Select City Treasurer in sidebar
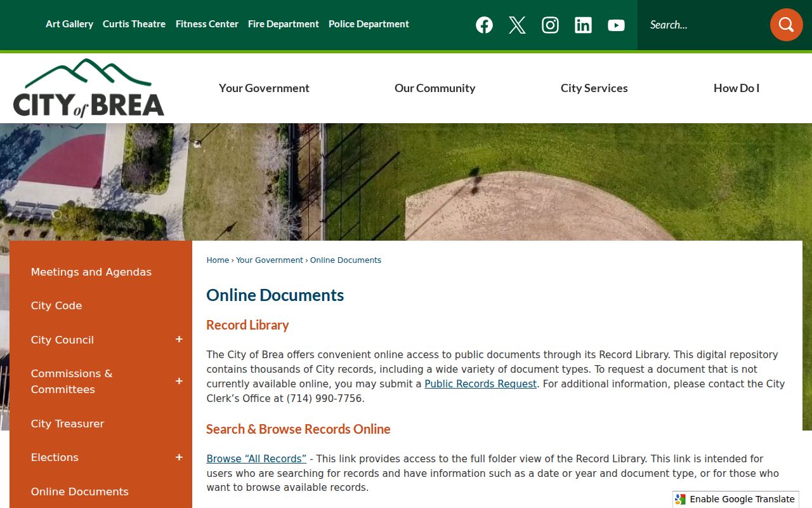The width and height of the screenshot is (812, 508). click(67, 424)
